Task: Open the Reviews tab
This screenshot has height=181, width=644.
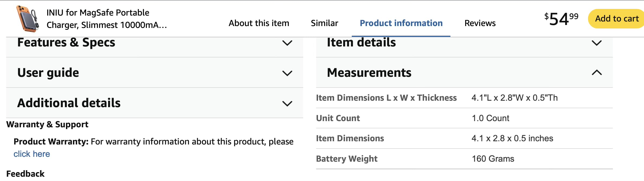Action: tap(480, 23)
